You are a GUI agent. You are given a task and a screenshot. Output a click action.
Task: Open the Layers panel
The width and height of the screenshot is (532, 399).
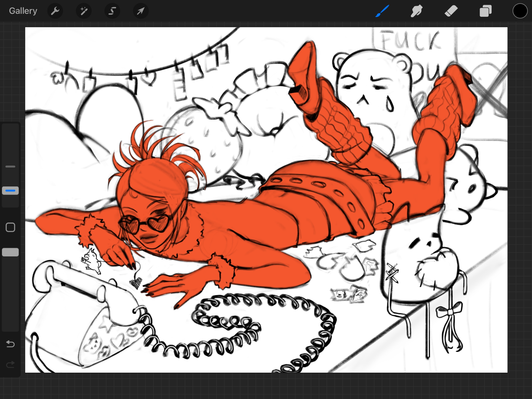click(485, 11)
